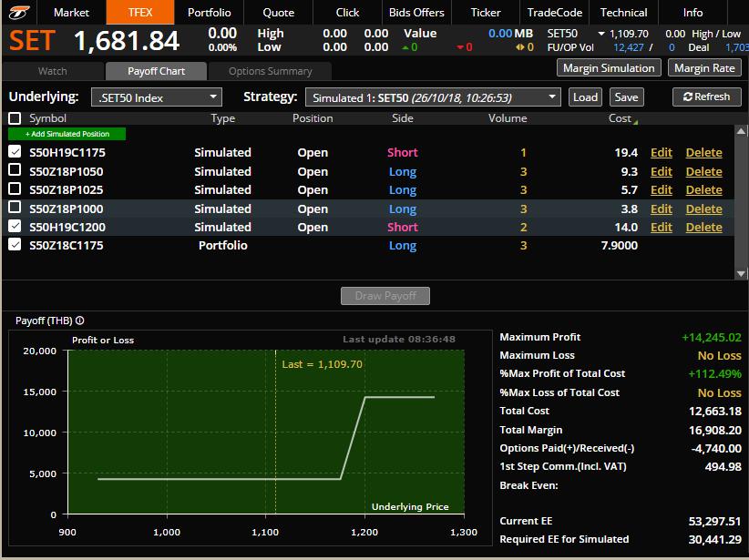Edit the S50Z18P1025 position
The height and width of the screenshot is (560, 749).
click(x=662, y=189)
